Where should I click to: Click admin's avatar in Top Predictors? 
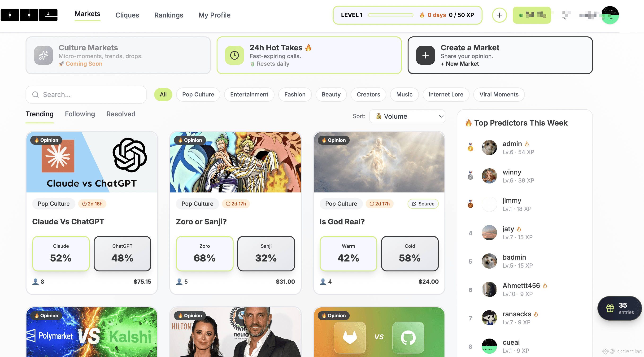pyautogui.click(x=489, y=148)
